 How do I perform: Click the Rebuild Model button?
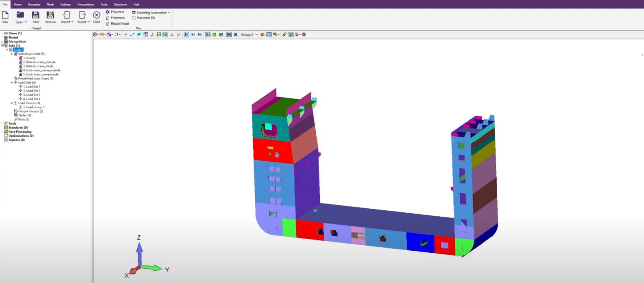pyautogui.click(x=117, y=24)
